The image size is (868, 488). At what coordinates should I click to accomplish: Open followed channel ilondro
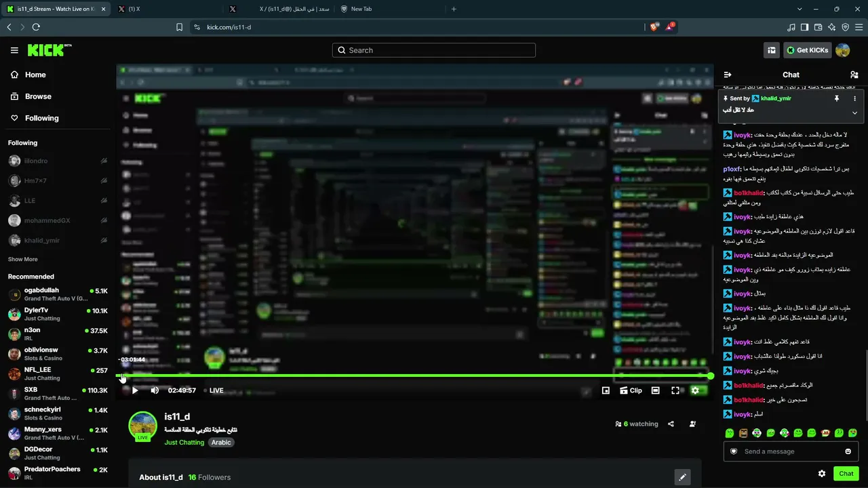coord(58,161)
